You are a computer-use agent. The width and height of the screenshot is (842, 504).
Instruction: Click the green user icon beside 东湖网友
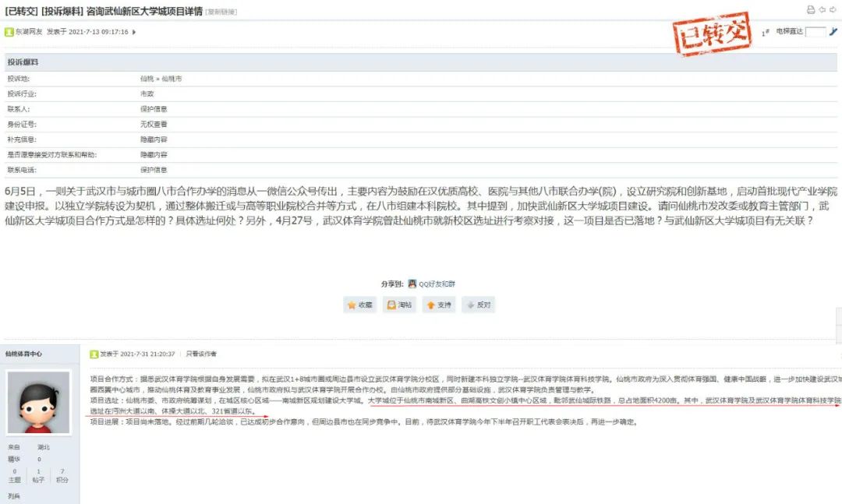(x=9, y=32)
